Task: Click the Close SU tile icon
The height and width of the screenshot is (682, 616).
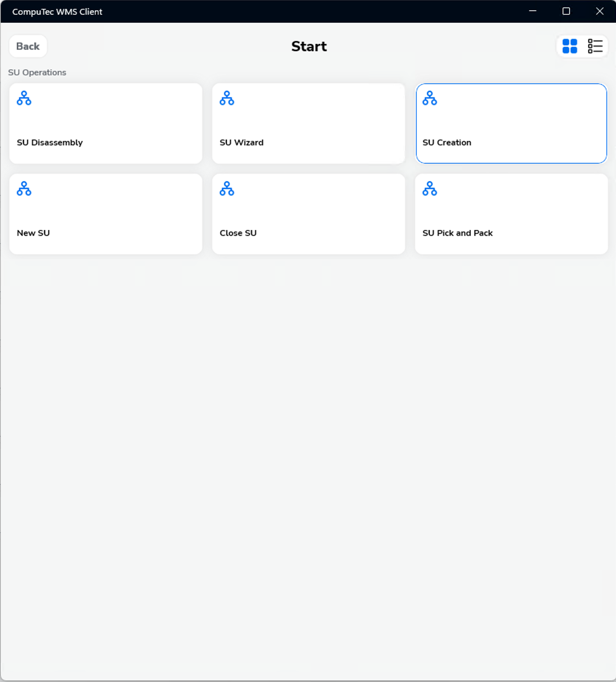Action: click(x=227, y=189)
